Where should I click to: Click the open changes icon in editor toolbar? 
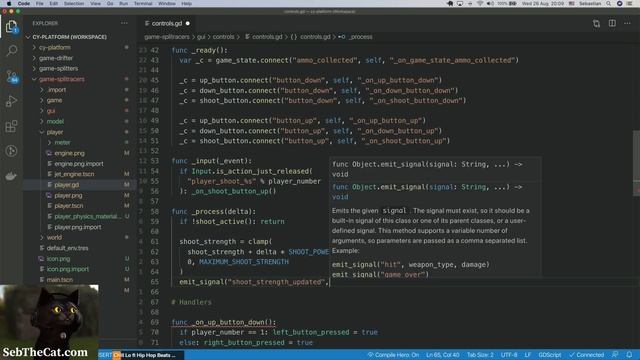596,23
